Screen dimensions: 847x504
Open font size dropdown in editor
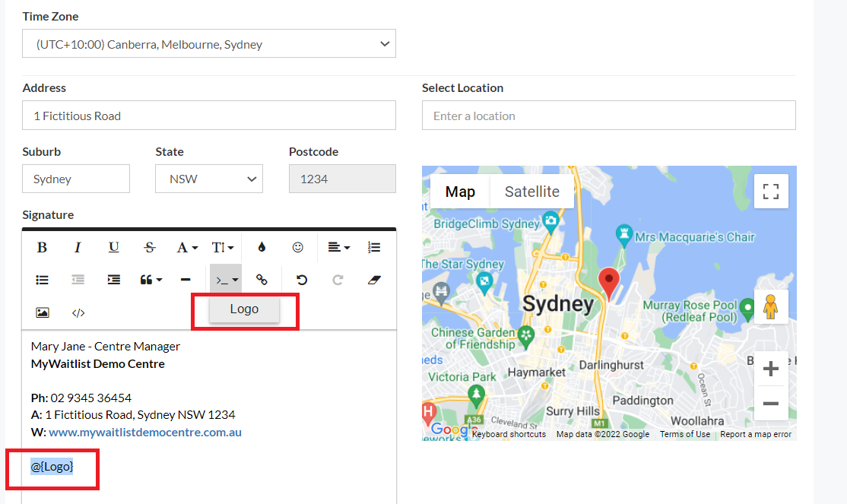pos(223,247)
